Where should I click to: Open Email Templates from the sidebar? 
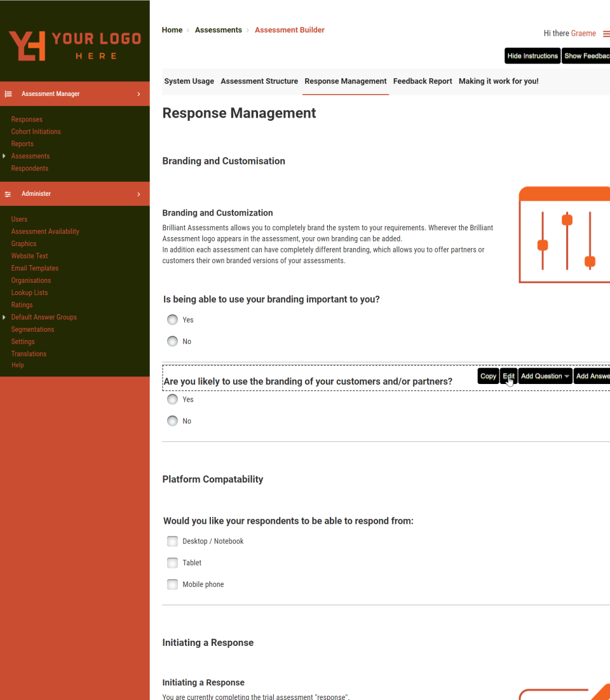coord(34,268)
